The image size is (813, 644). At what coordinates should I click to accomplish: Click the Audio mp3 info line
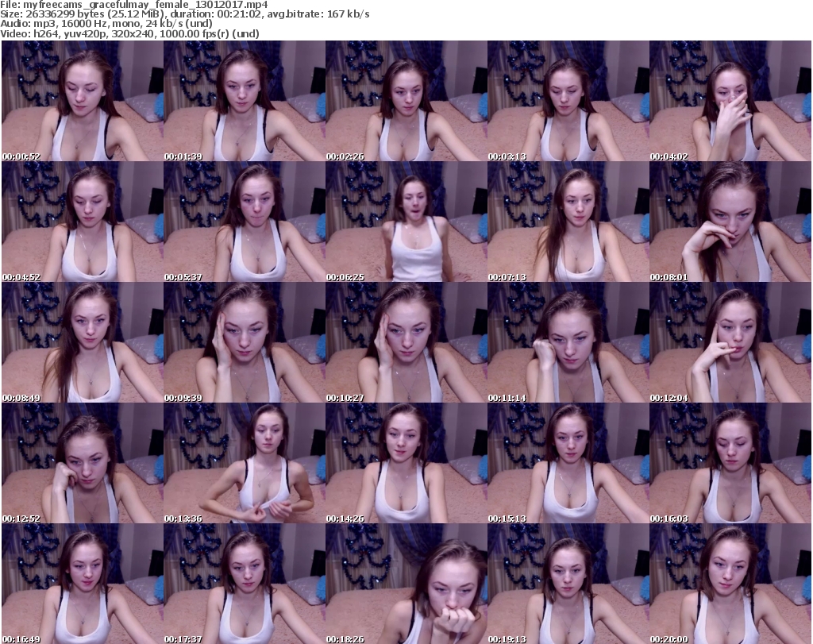(x=106, y=24)
